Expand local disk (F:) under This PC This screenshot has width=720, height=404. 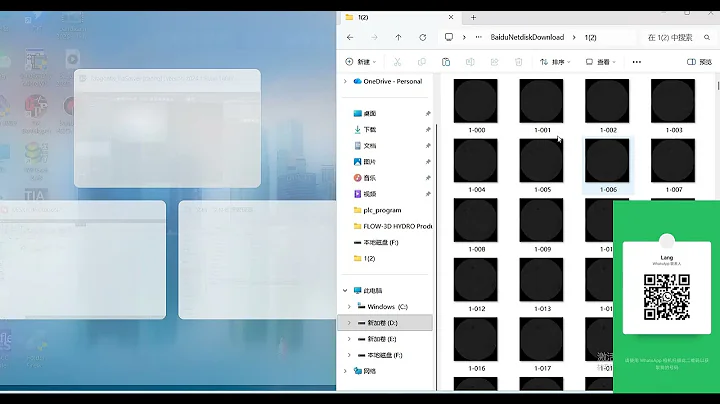point(349,355)
